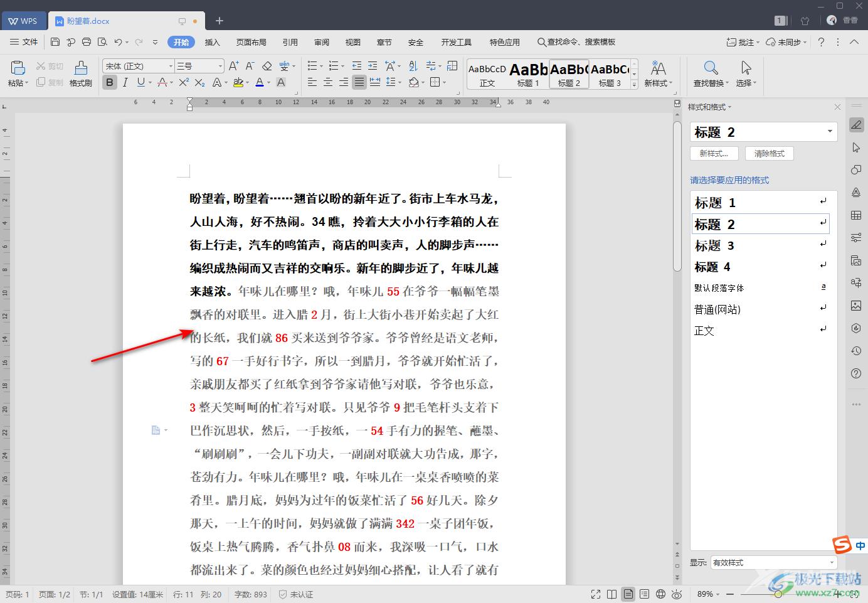Click the 查找命令、搜索模板 search field
This screenshot has height=603, width=868.
576,42
